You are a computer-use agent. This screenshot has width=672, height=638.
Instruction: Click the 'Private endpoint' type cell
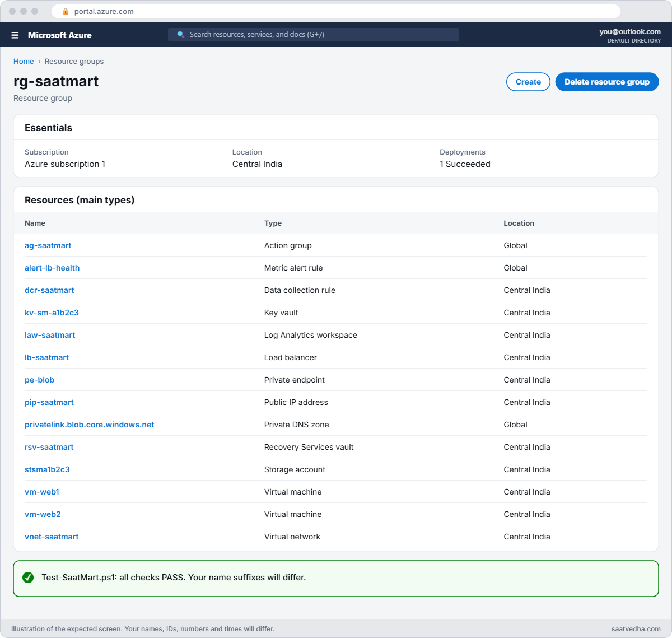click(x=295, y=380)
